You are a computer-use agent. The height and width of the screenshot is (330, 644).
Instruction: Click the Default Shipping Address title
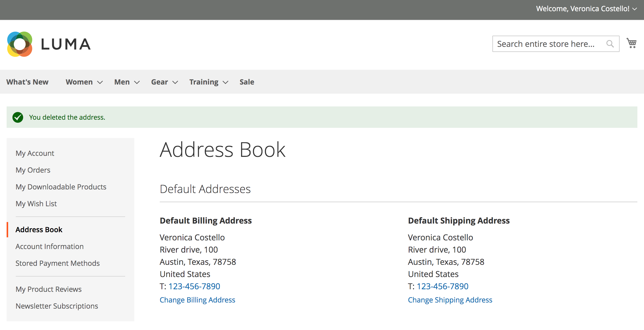tap(459, 221)
